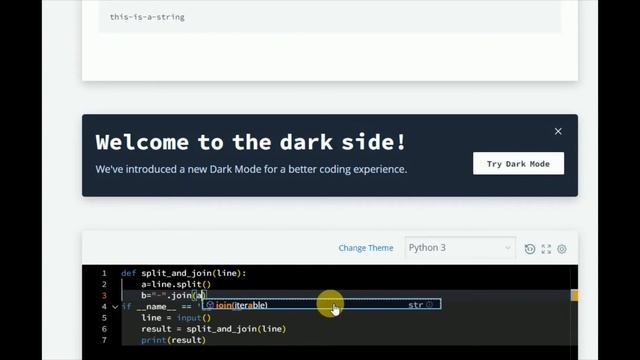Enter fullscreen editor mode icon
The width and height of the screenshot is (640, 360).
click(x=546, y=249)
